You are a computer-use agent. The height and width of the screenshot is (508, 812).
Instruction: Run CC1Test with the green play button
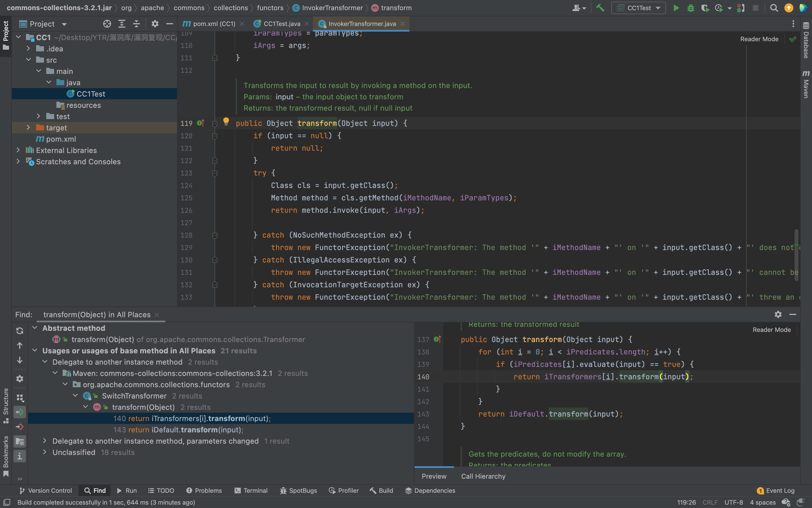tap(676, 8)
